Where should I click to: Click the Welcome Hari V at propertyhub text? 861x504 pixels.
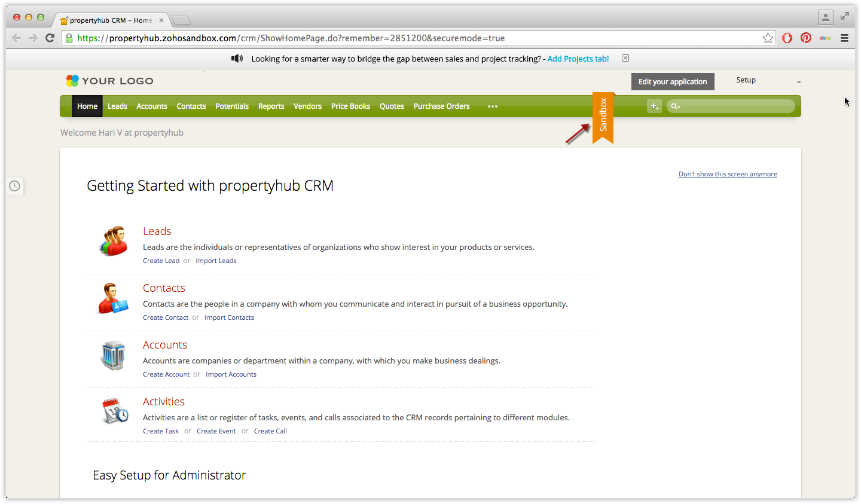[122, 133]
